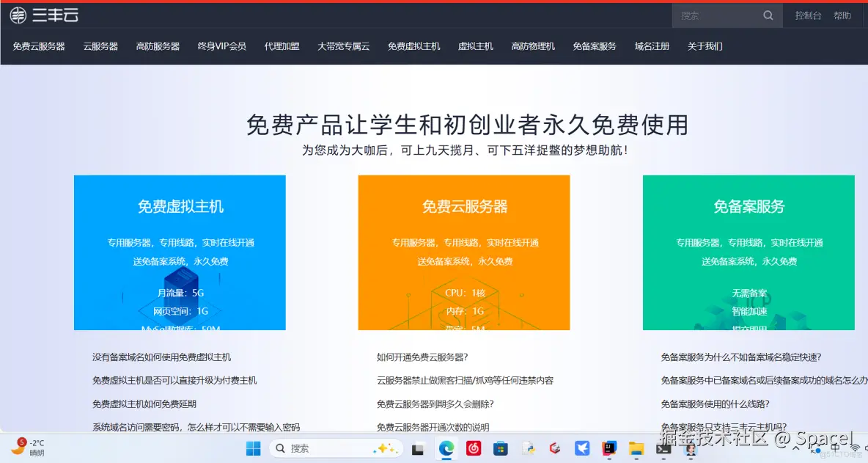Open the weather widget showing -2°C
The width and height of the screenshot is (868, 463).
pos(28,448)
